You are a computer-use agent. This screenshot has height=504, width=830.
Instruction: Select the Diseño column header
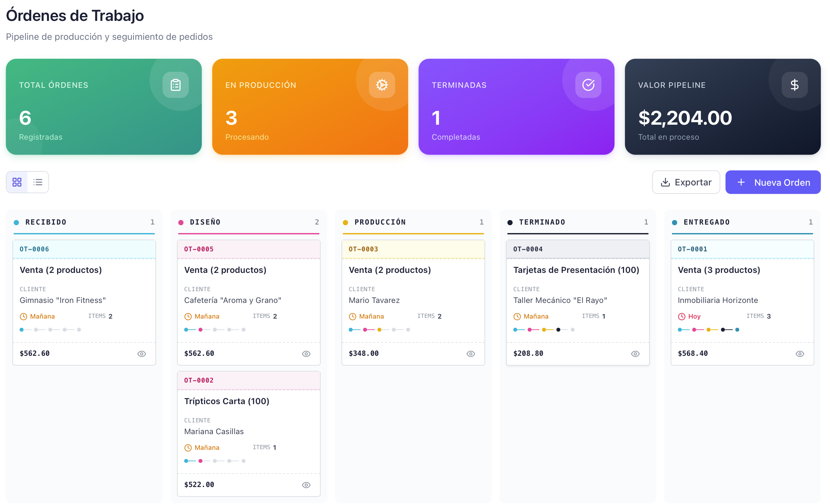[x=205, y=222]
